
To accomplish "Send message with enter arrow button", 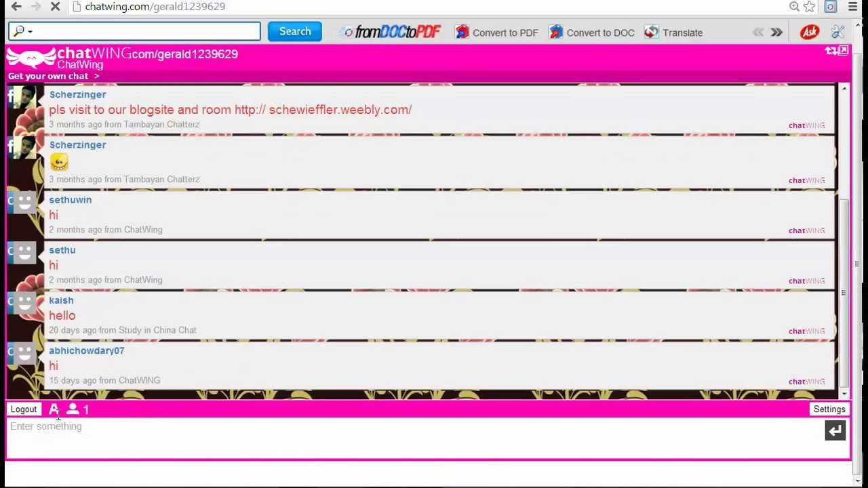I will 835,430.
